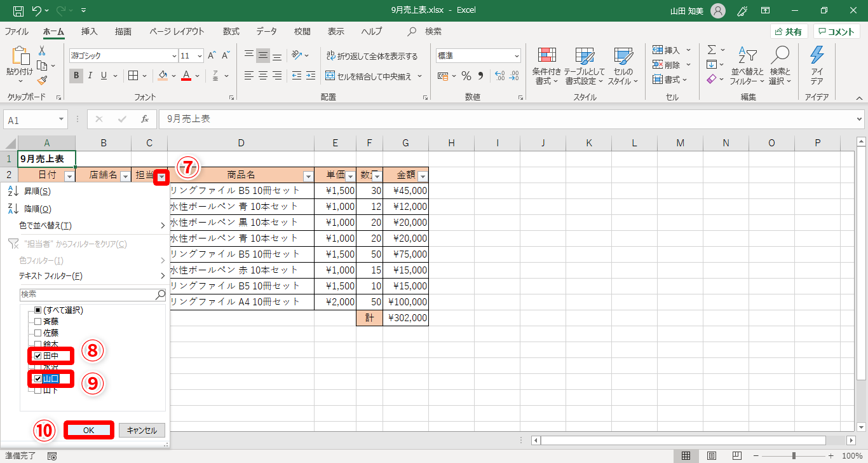868x463 pixels.
Task: Click the Ideas (アイデア) lightning icon
Action: 817,66
